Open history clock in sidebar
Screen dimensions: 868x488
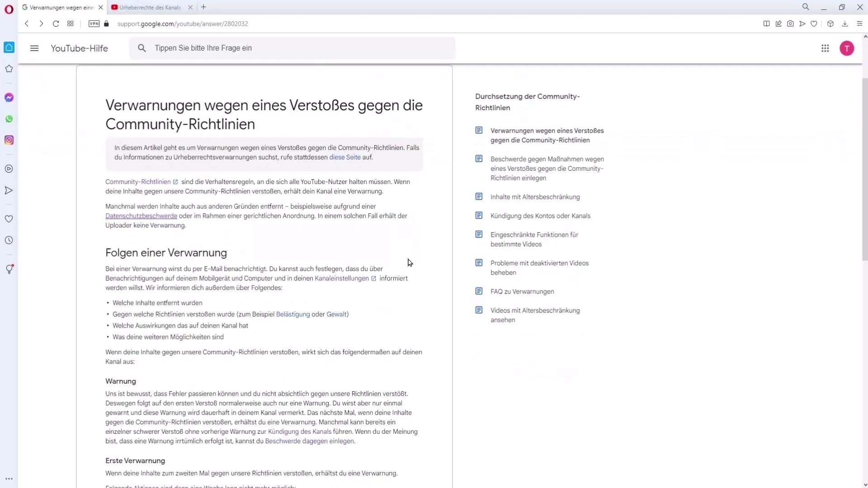point(9,240)
